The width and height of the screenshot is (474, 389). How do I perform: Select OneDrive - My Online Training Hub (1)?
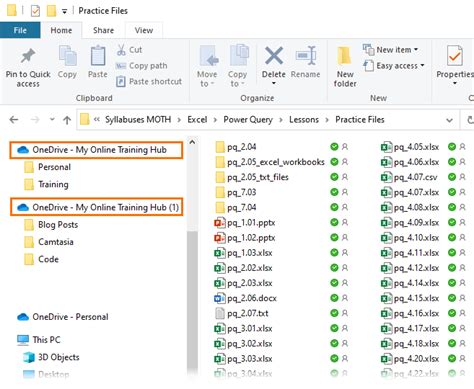(97, 207)
